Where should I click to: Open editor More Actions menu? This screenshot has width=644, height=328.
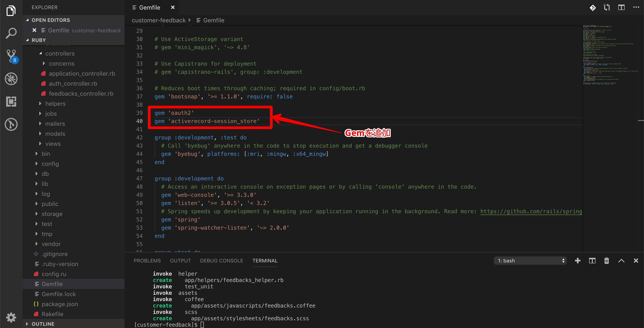coord(636,8)
